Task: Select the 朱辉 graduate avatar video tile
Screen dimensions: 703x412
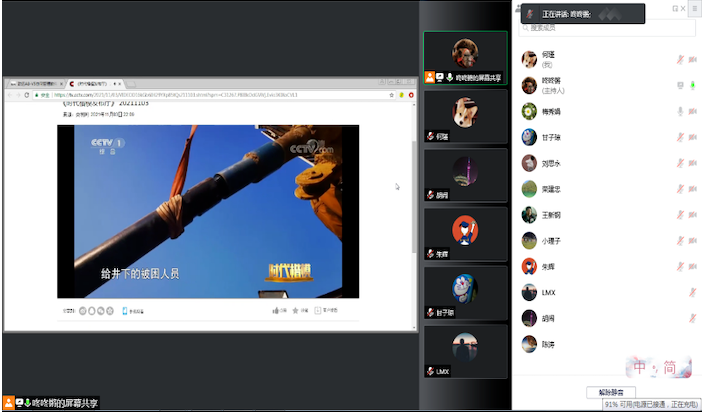Action: click(465, 234)
